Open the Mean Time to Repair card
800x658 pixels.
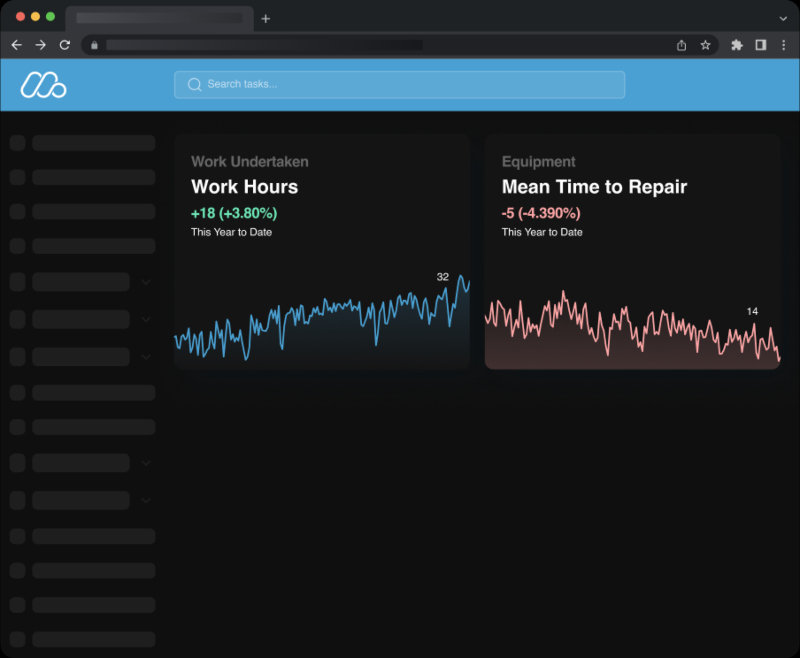(x=632, y=251)
